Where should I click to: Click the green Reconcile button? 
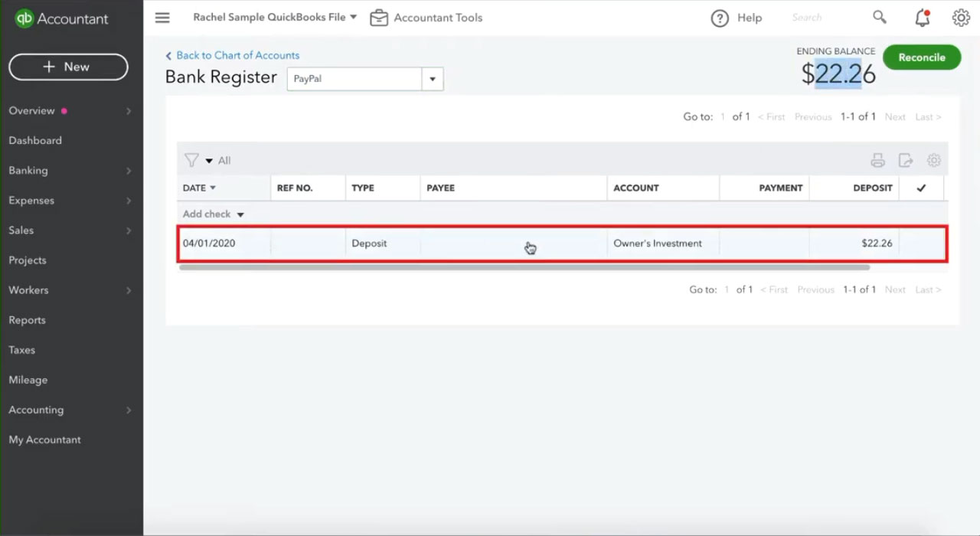pyautogui.click(x=922, y=57)
